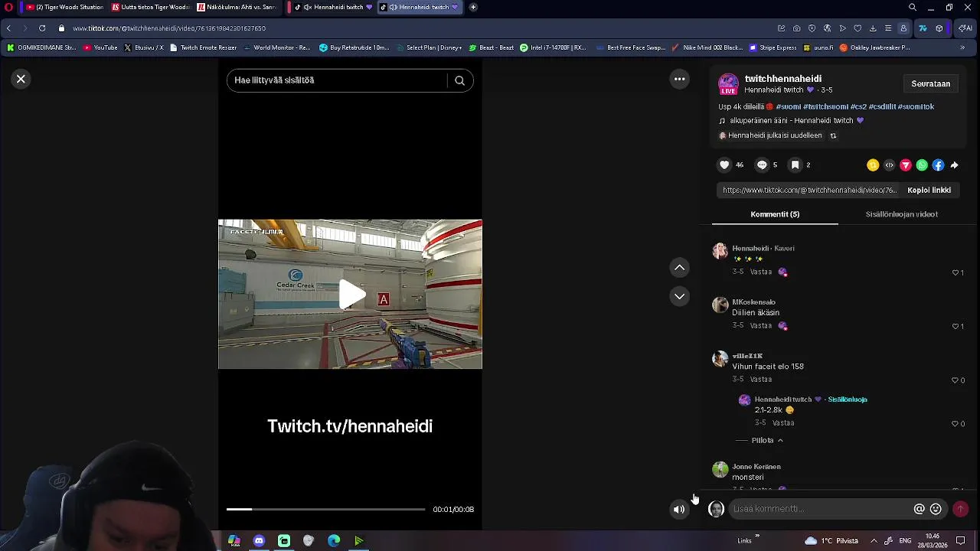The image size is (980, 551).
Task: Click the embed code icon
Action: (889, 165)
